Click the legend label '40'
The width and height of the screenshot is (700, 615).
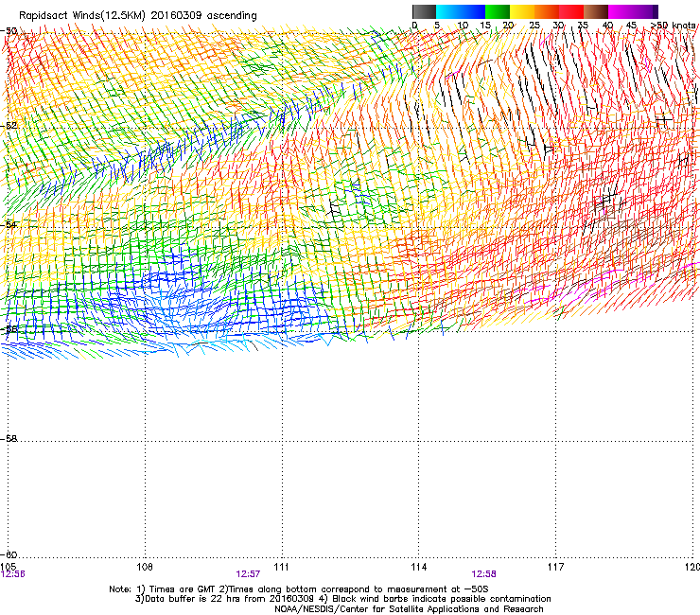(607, 25)
